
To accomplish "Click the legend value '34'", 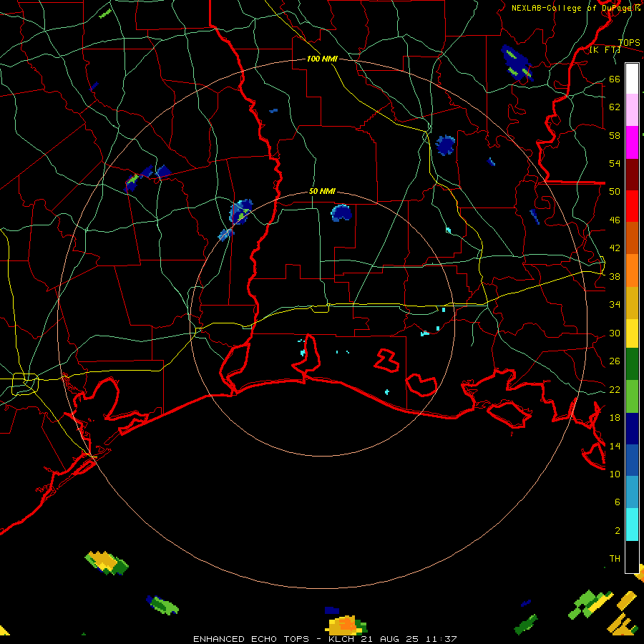I will click(615, 305).
